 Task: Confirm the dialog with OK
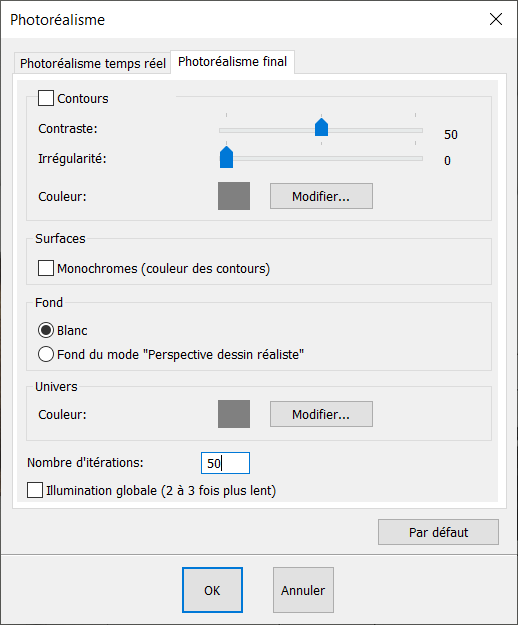(x=212, y=590)
